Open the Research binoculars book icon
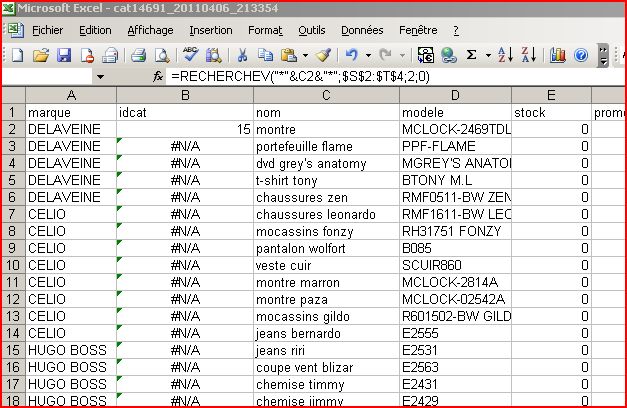 (214, 55)
